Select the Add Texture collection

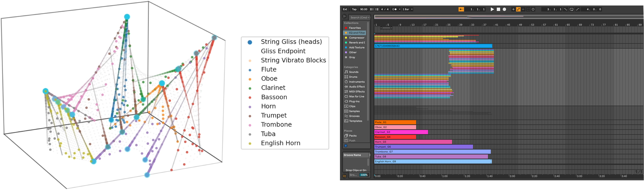coord(355,47)
